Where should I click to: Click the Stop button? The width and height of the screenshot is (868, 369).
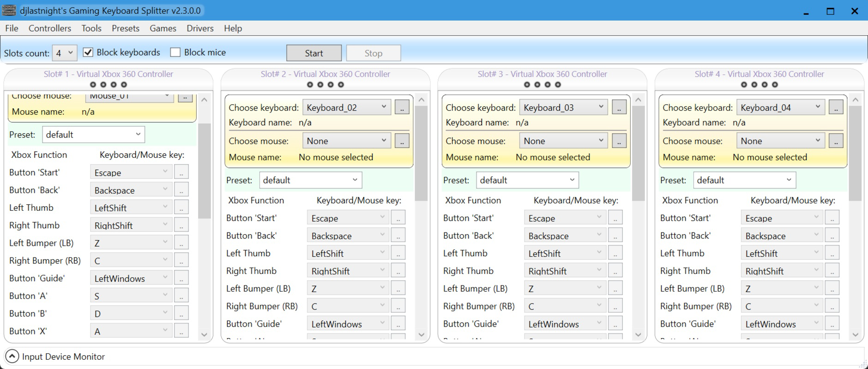[x=374, y=53]
